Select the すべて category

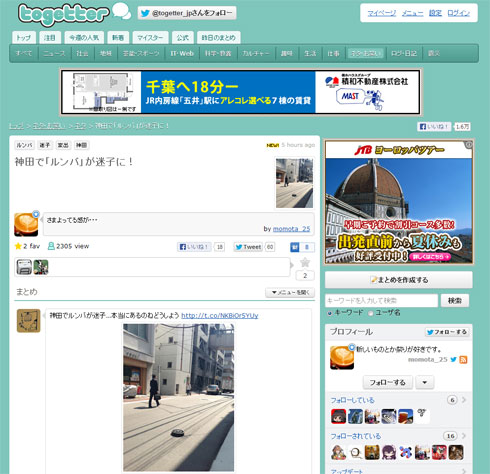24,53
